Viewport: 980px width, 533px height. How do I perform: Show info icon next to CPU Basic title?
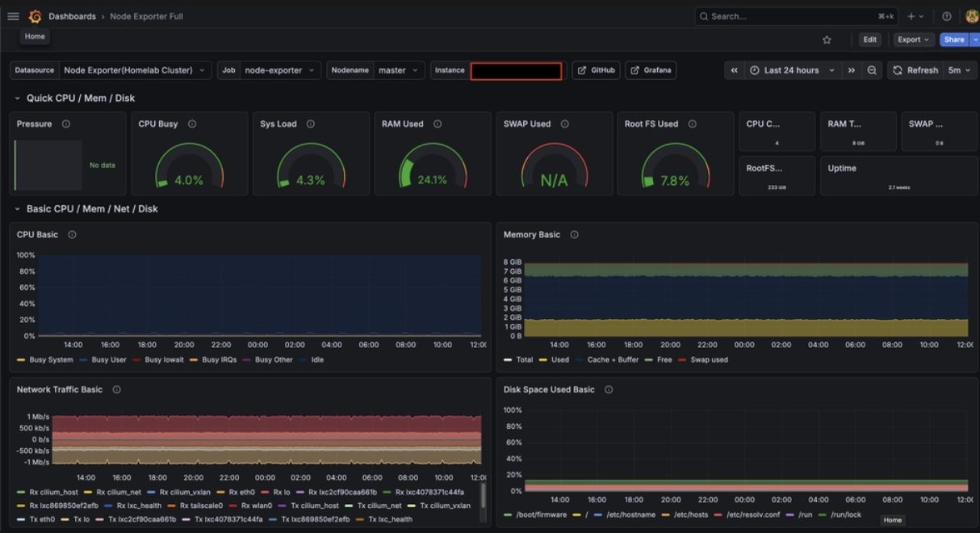point(73,235)
